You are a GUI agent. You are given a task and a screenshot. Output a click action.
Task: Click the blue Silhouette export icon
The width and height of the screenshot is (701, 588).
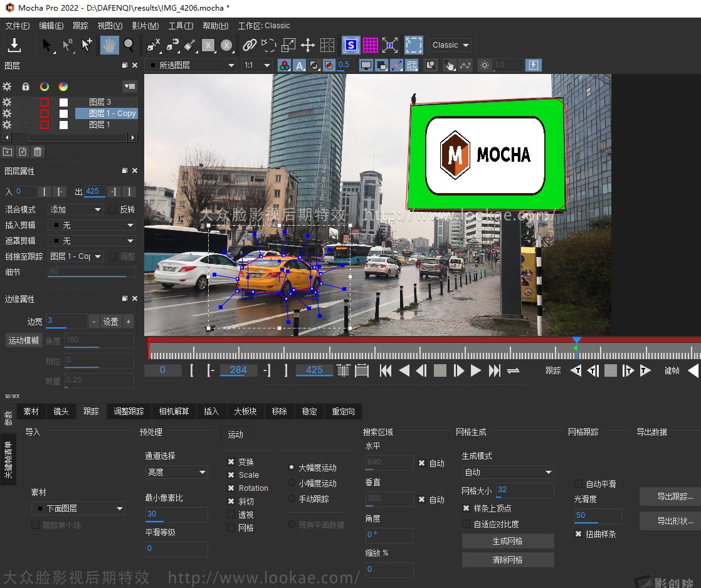tap(351, 45)
